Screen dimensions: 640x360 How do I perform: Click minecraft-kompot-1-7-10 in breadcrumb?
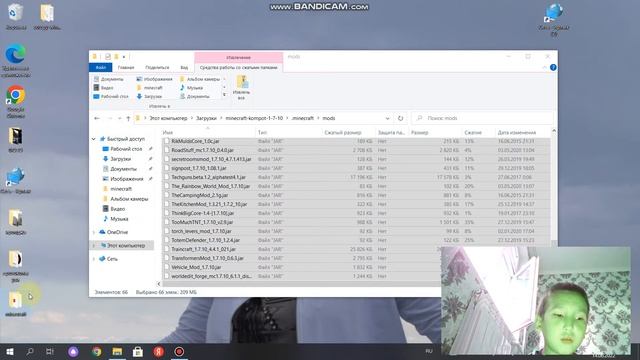(x=254, y=118)
